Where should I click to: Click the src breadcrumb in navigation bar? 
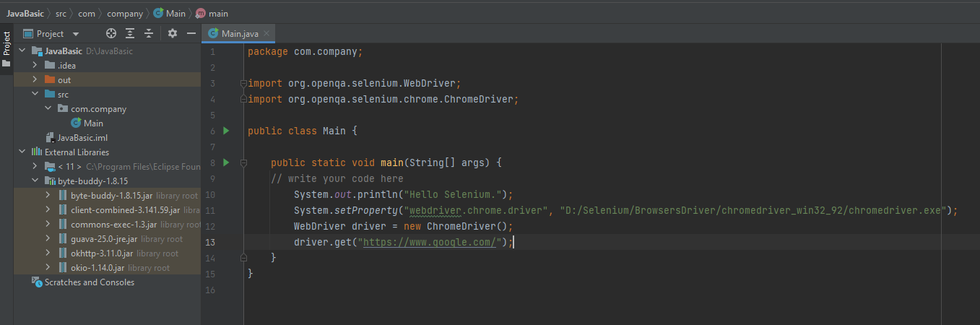tap(61, 14)
